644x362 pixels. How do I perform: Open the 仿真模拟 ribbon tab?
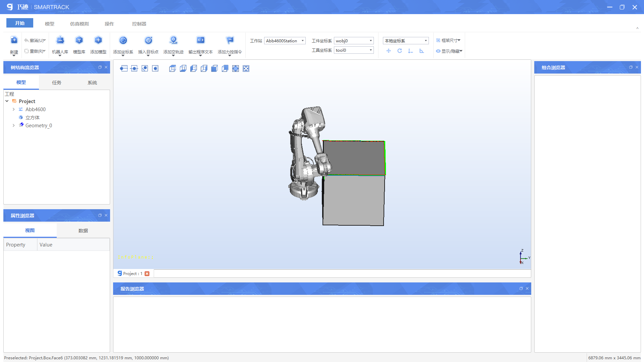point(80,24)
